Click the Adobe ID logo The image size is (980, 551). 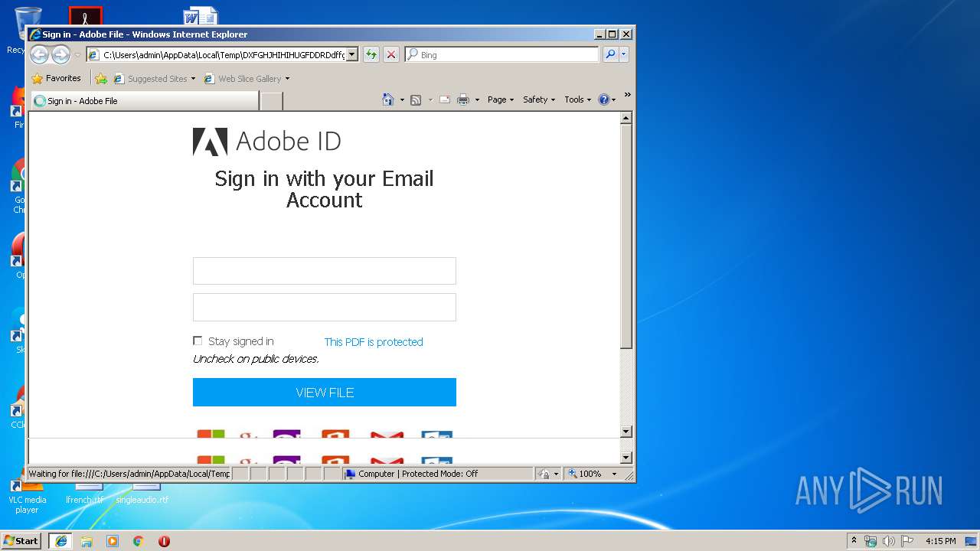[x=266, y=142]
